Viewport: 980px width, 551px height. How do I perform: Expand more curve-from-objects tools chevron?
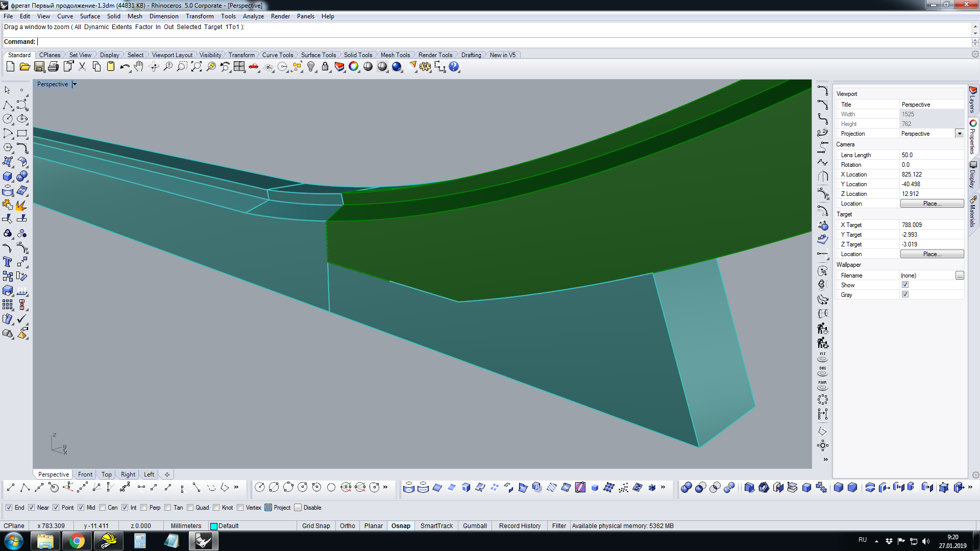825,459
